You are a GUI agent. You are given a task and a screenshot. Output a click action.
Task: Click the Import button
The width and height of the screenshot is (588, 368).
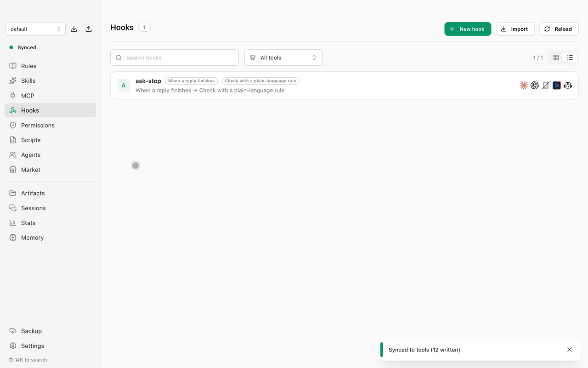pos(515,29)
